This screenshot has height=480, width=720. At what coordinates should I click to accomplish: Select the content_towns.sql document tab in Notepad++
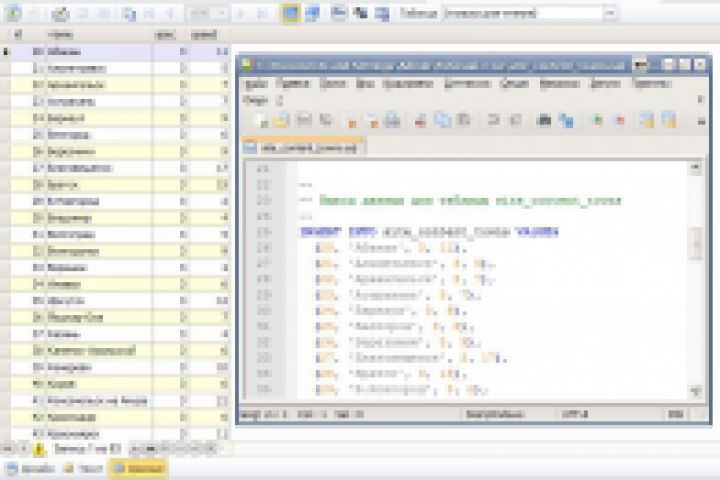coord(303,147)
